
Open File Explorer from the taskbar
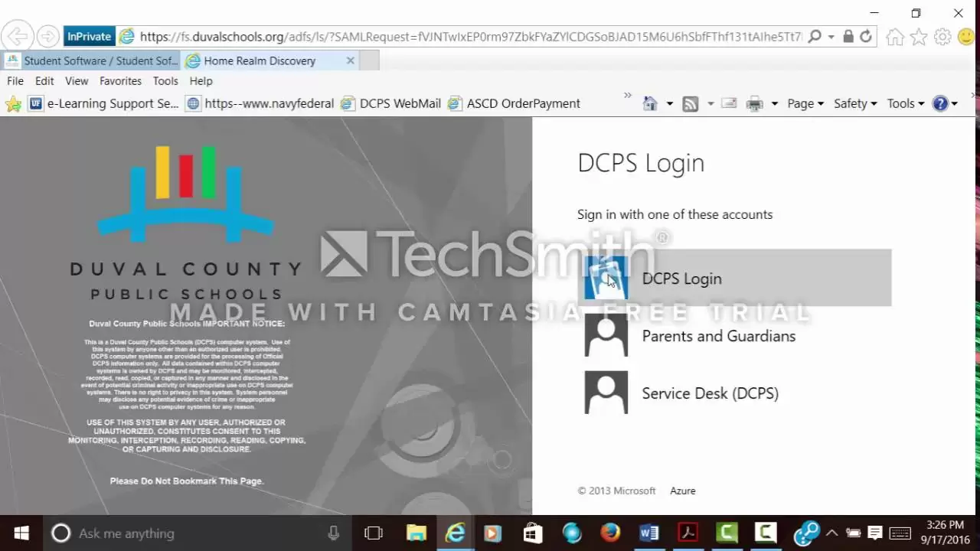416,533
